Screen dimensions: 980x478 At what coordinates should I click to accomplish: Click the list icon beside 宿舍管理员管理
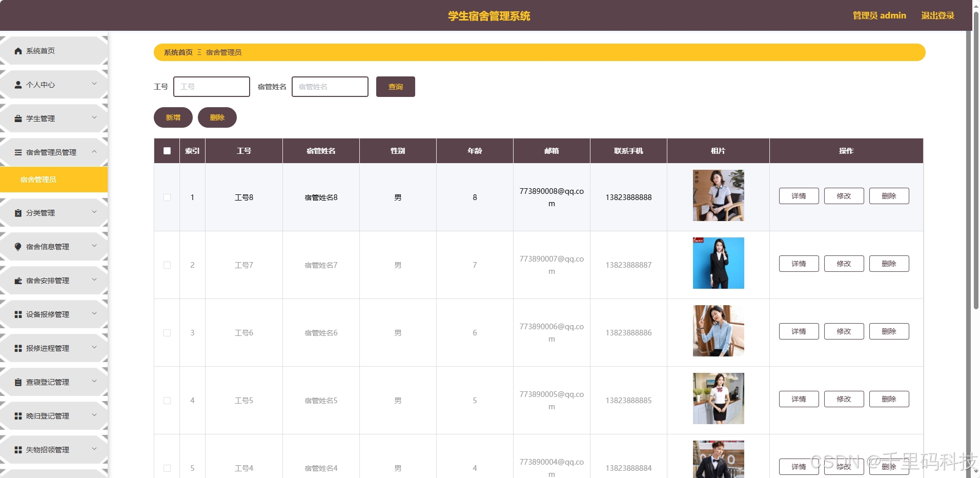[18, 152]
